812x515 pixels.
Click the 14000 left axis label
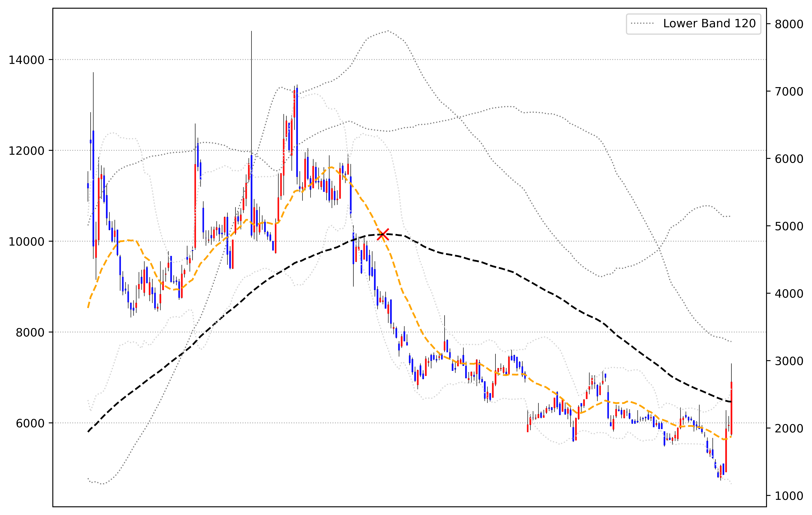27,60
